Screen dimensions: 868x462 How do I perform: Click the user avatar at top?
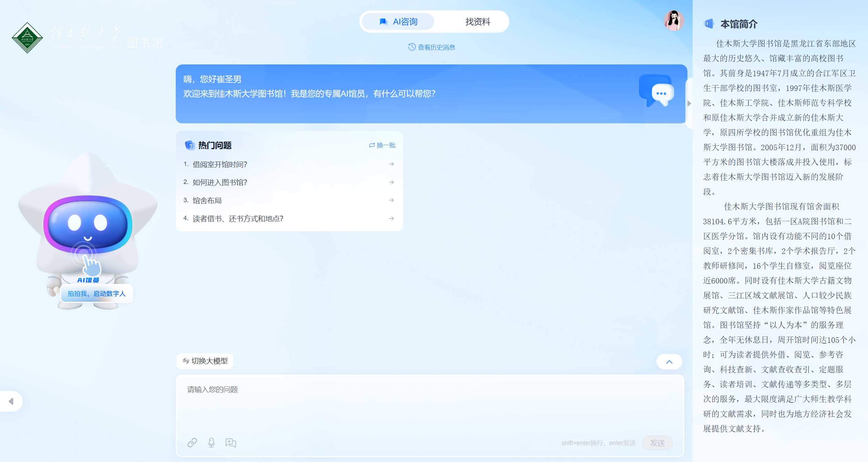click(674, 21)
